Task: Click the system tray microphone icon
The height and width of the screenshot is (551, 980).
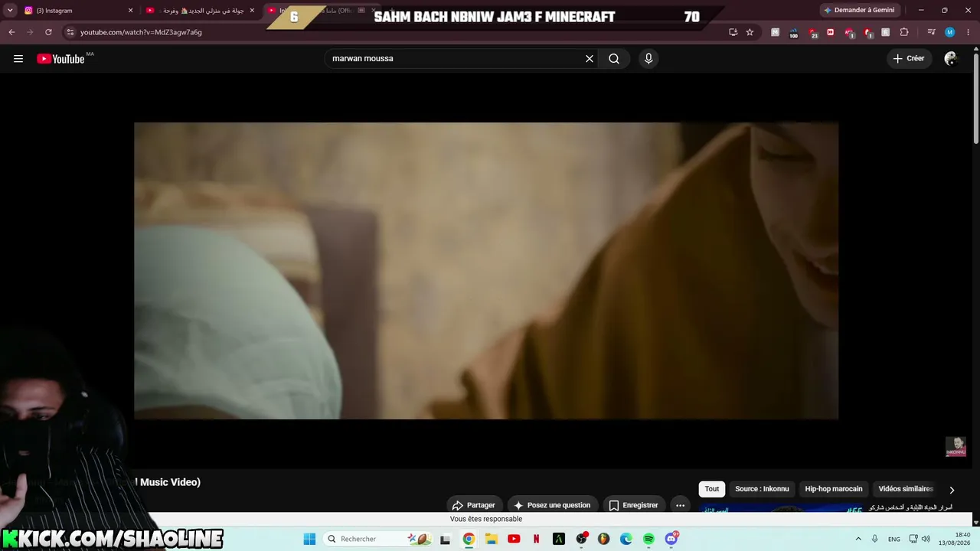Action: (875, 539)
